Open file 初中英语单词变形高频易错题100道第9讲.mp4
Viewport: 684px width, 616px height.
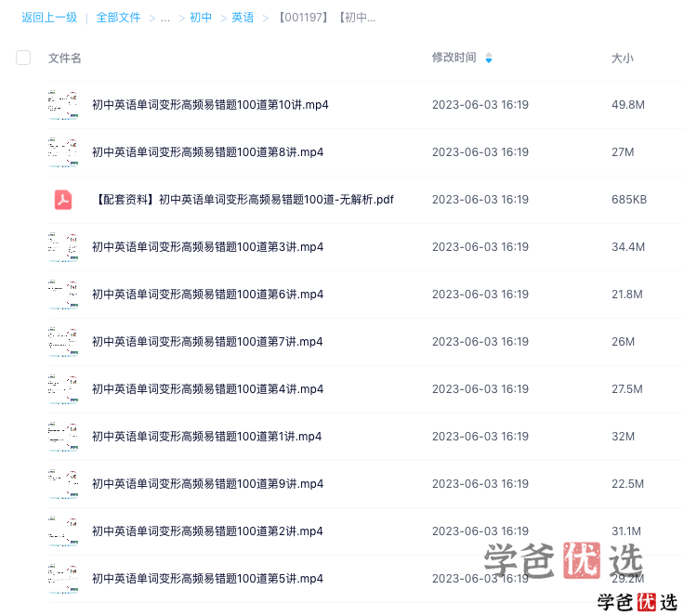pos(207,484)
